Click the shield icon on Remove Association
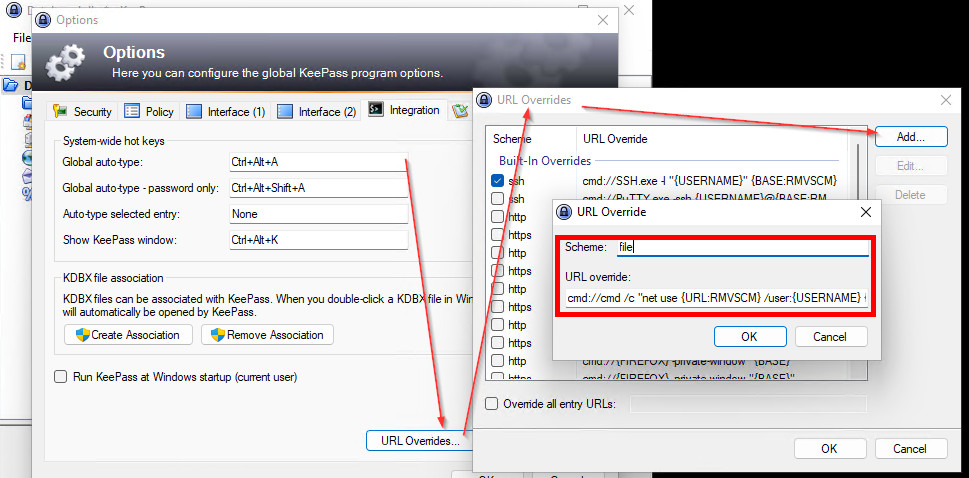969x478 pixels. pos(218,335)
